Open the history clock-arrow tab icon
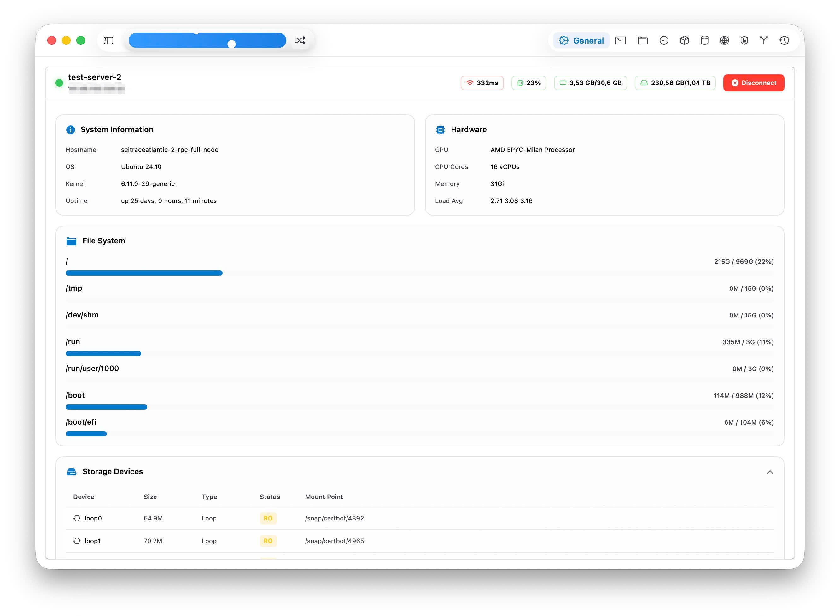 coord(784,40)
